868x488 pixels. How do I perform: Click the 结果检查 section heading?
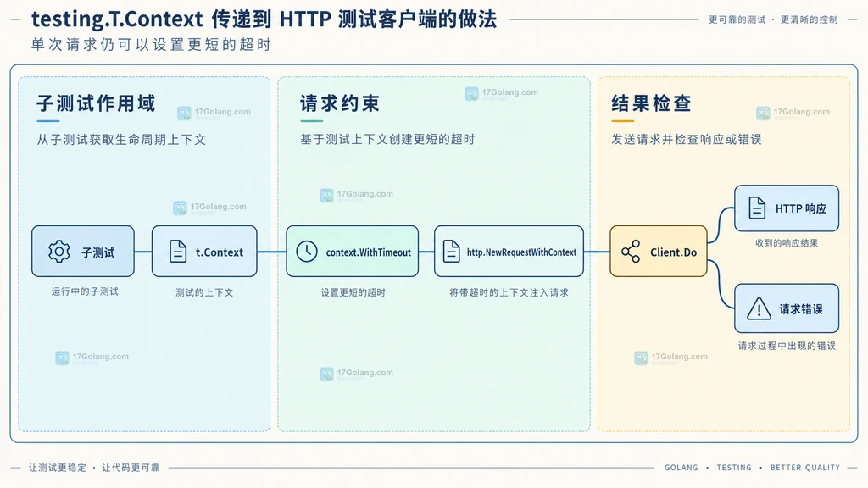[652, 103]
